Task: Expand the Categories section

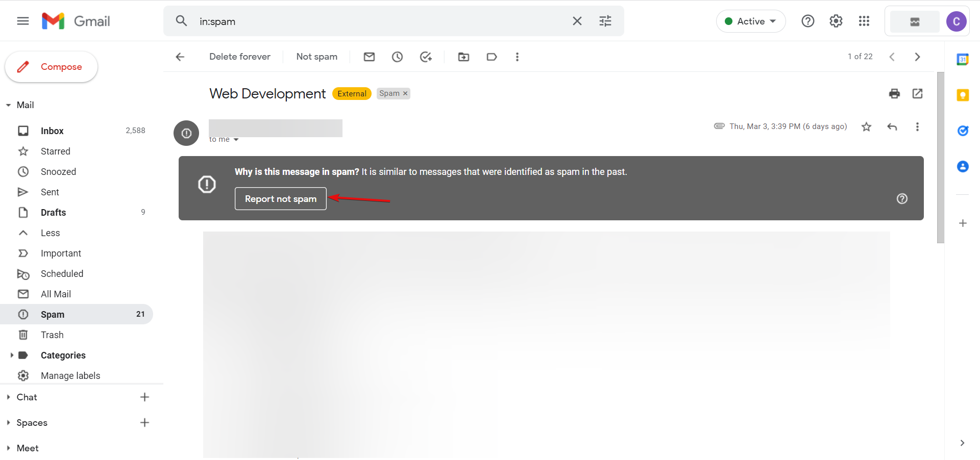Action: (x=12, y=355)
